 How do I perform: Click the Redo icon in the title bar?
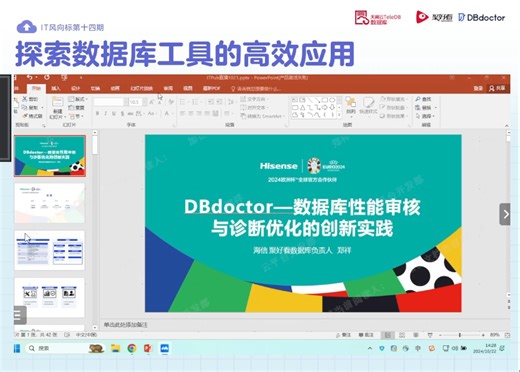coord(47,77)
